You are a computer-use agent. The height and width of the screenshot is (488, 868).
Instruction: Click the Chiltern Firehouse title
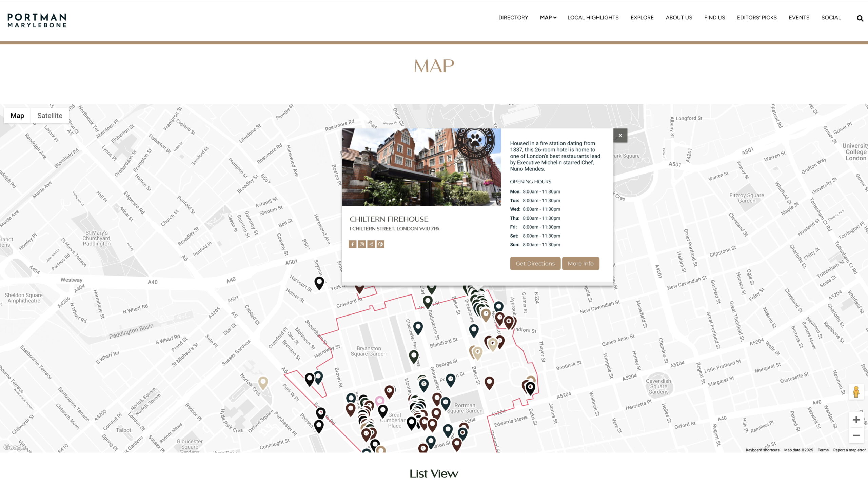pos(389,219)
